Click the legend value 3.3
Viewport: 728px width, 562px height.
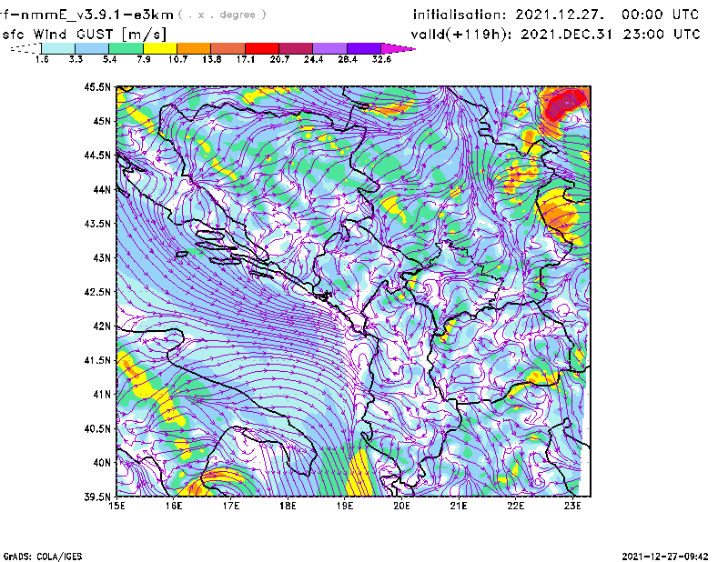(x=76, y=59)
